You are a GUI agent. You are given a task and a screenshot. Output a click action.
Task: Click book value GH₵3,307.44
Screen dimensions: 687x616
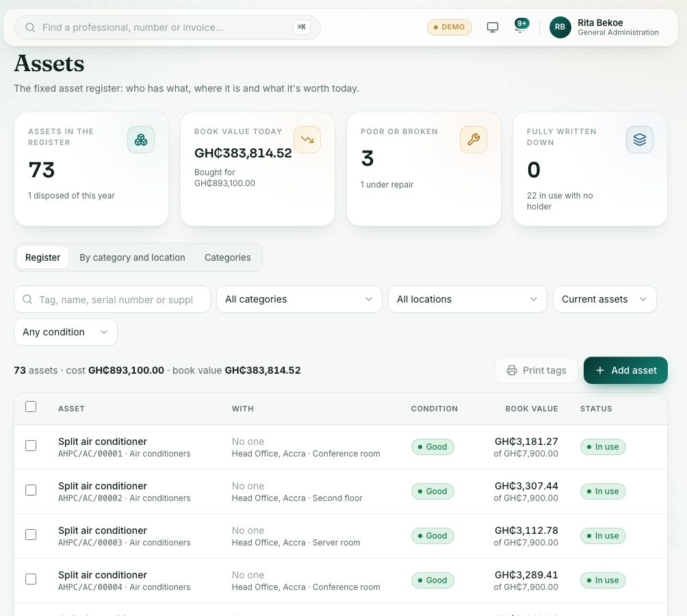(526, 486)
